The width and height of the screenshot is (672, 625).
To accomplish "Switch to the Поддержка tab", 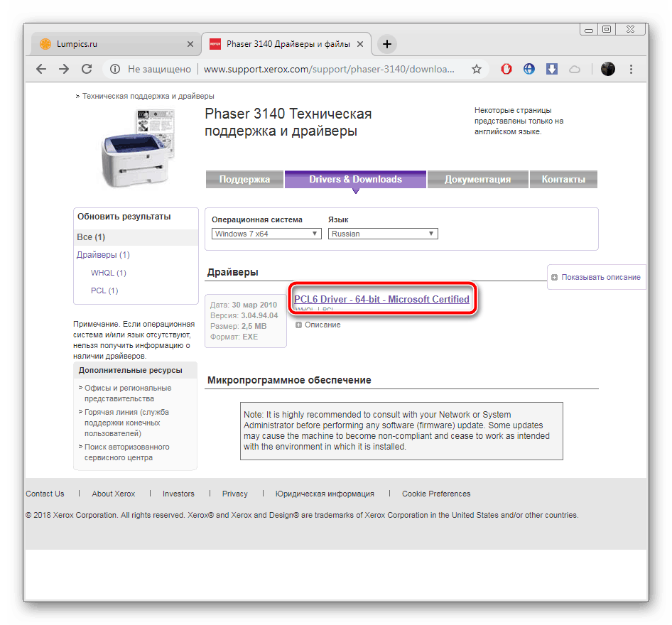I will pos(244,180).
